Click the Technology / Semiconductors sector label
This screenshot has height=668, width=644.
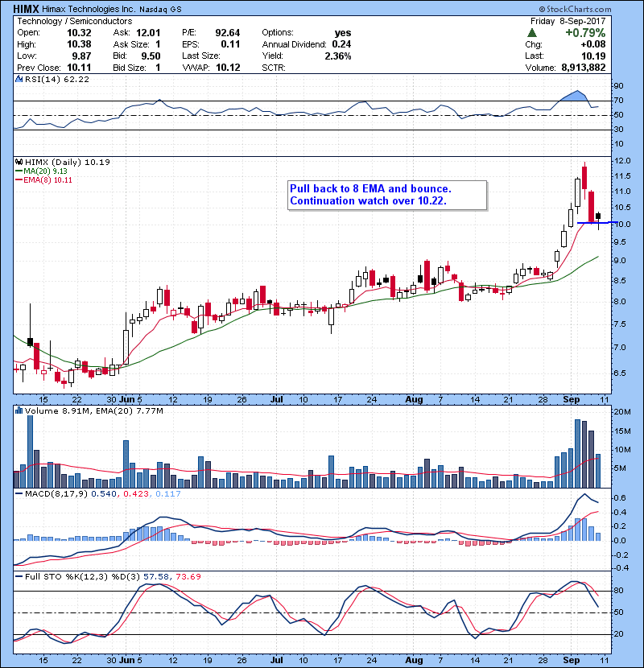coord(75,21)
